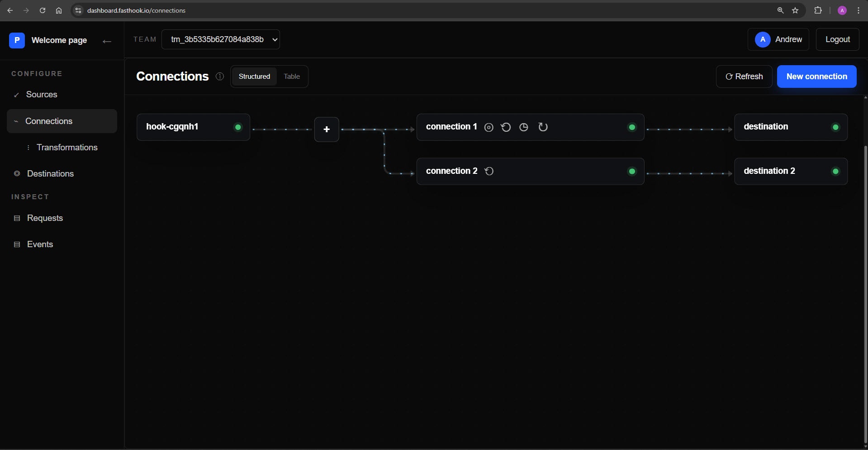Click the browser forward arrow
Screen dimensions: 868x450
[x=26, y=10]
